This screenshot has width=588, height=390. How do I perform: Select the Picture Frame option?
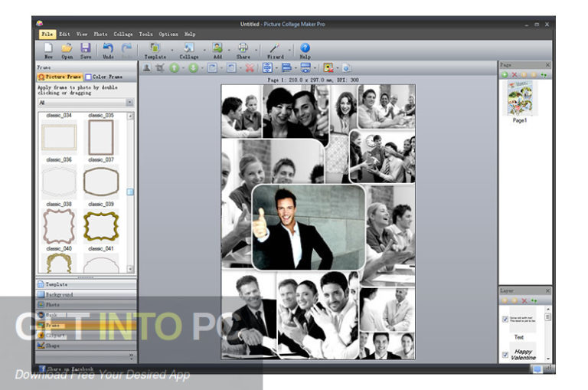tap(60, 77)
